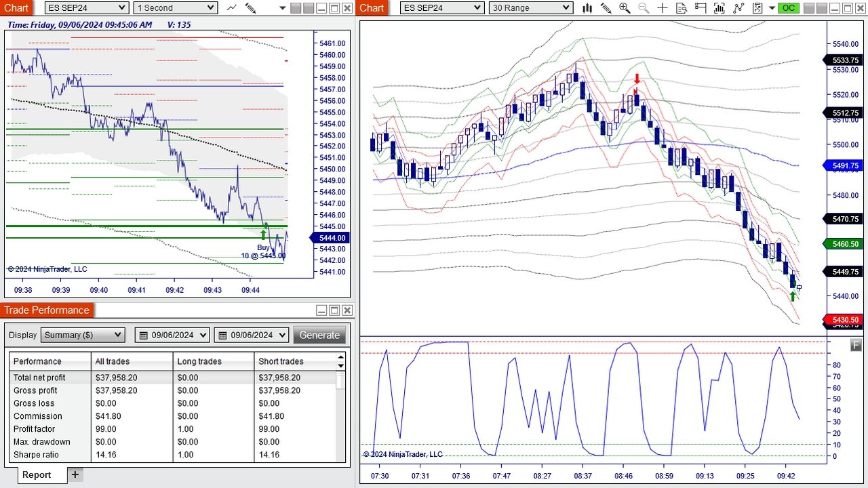Viewport: 868px width, 488px height.
Task: Click the F marker on indicator panel
Action: (x=856, y=346)
